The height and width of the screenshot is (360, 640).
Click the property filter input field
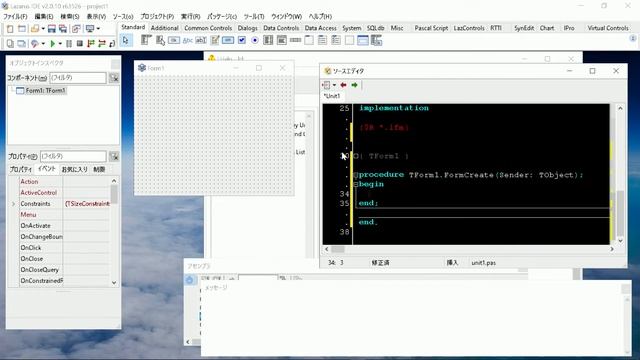[x=73, y=156]
